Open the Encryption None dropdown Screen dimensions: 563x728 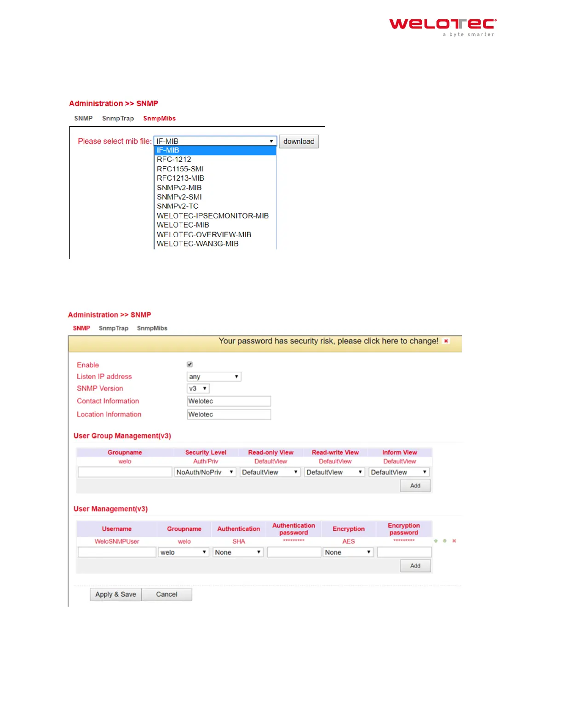348,552
